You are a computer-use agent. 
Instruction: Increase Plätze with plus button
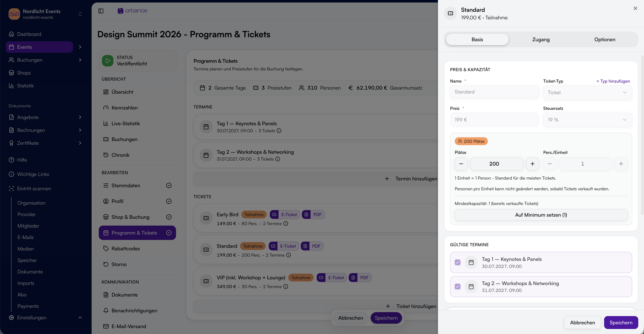(x=532, y=164)
